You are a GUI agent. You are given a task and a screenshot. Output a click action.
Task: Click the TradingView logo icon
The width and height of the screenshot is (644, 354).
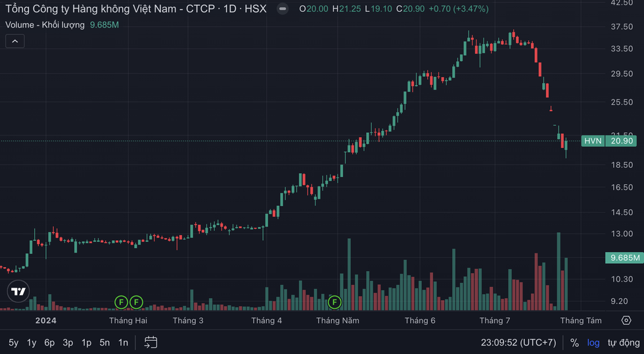pos(18,291)
